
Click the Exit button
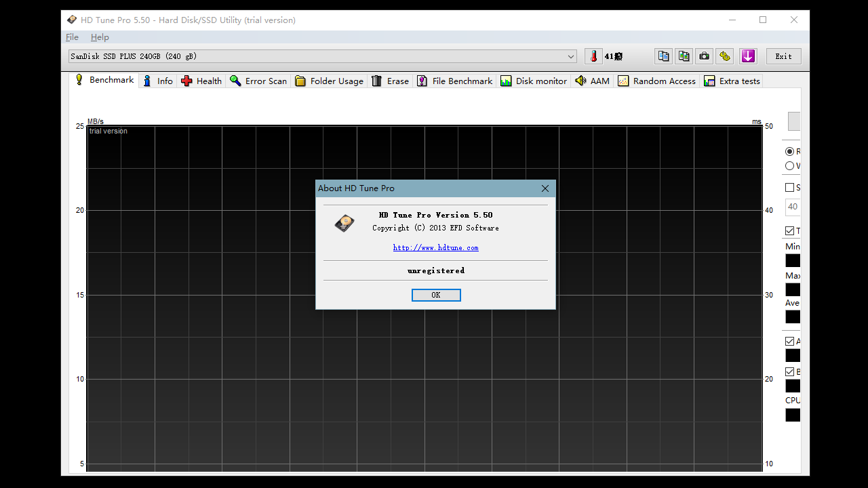point(783,56)
